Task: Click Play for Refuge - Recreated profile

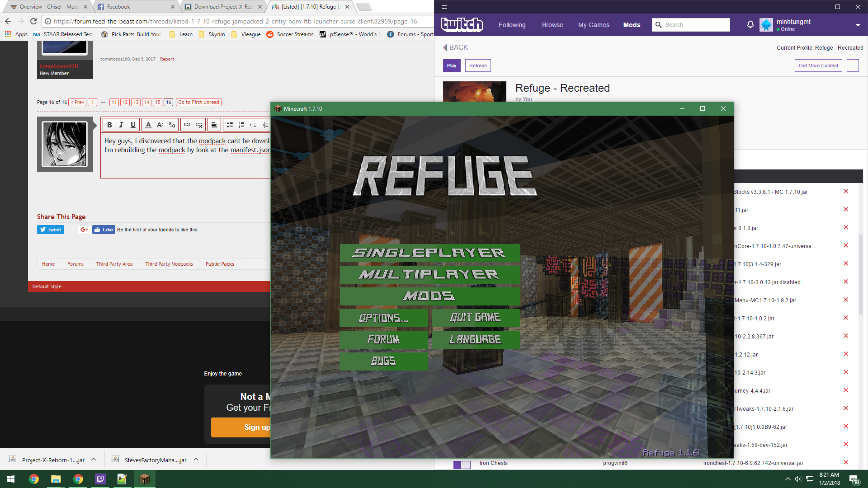Action: pos(452,66)
